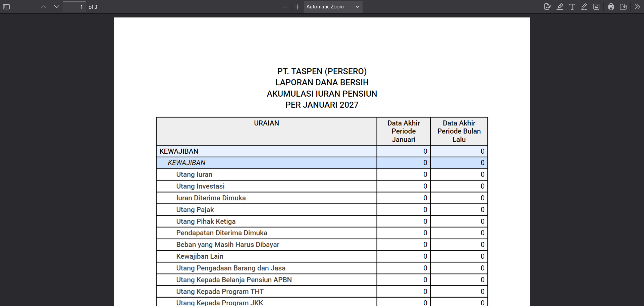Open the secondary tools menu
The image size is (644, 306).
[637, 7]
